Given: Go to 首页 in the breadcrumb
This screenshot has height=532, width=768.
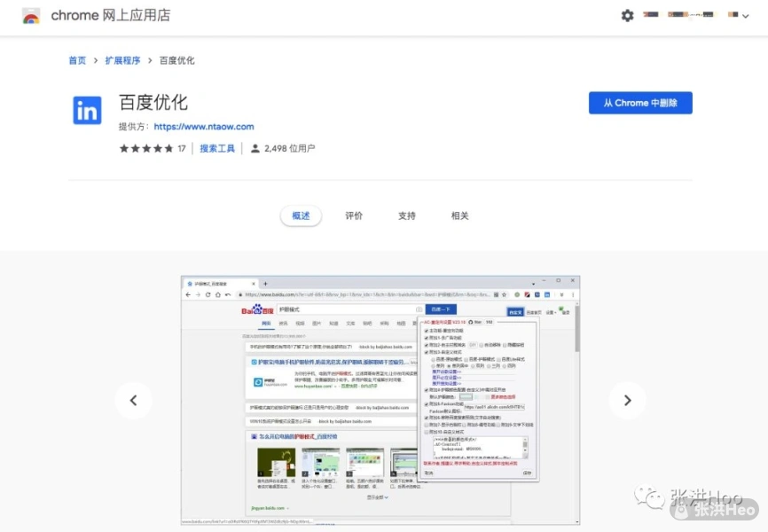Looking at the screenshot, I should pos(77,60).
